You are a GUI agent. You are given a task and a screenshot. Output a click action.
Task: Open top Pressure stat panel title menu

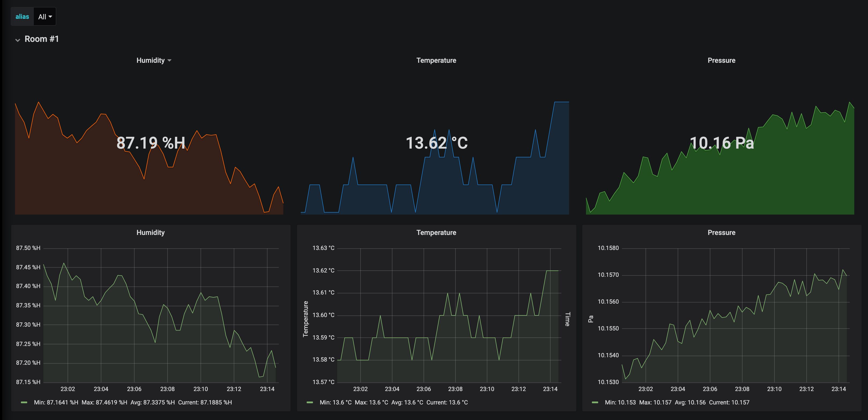721,60
